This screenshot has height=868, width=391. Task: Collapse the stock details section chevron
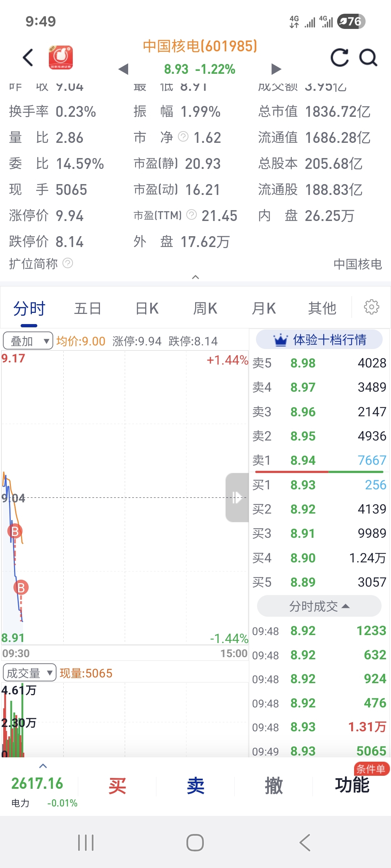(x=195, y=277)
